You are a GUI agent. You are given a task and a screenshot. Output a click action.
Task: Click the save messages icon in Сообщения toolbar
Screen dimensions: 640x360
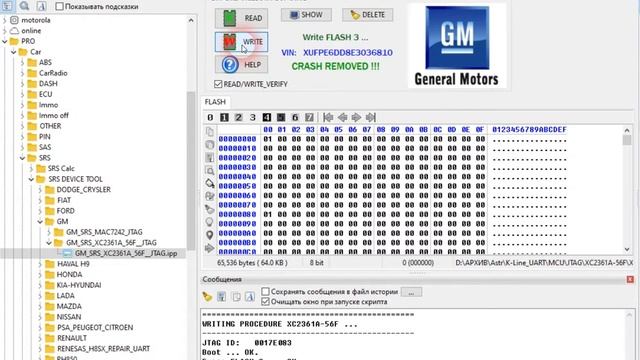[x=222, y=297]
